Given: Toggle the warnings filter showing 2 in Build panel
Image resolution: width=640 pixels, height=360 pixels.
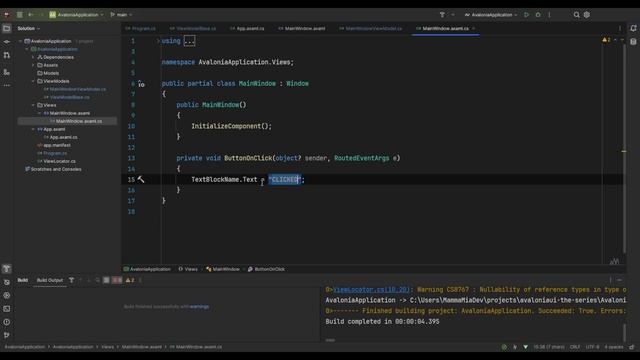Looking at the screenshot, I should click(130, 280).
